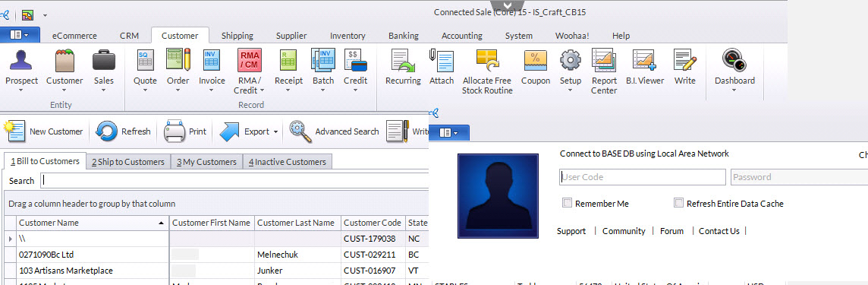Switch to the eCommerce ribbon tab
Viewport: 868px width, 285px height.
point(74,36)
